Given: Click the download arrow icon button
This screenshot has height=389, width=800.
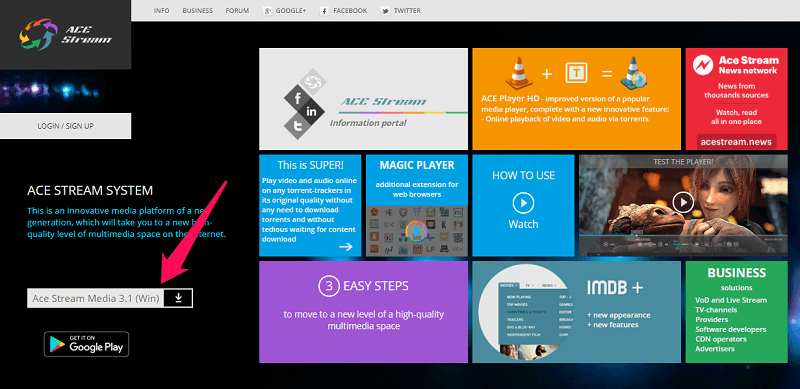Looking at the screenshot, I should 179,298.
